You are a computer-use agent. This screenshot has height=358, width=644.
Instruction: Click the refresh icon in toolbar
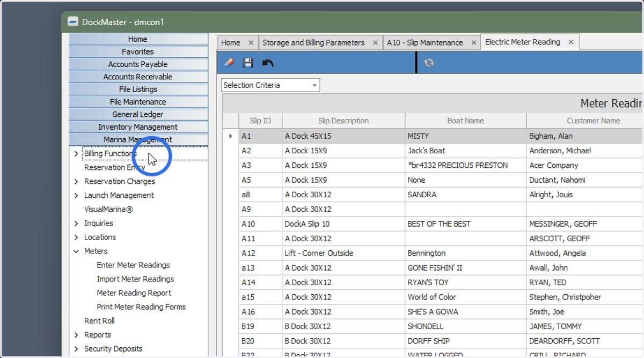click(x=429, y=63)
